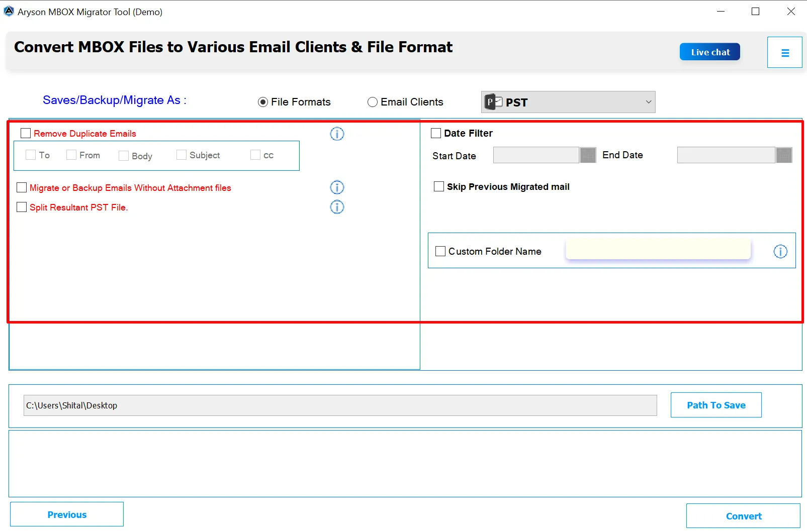Click the info icon beside Custom Folder Name
This screenshot has width=807, height=532.
click(780, 252)
